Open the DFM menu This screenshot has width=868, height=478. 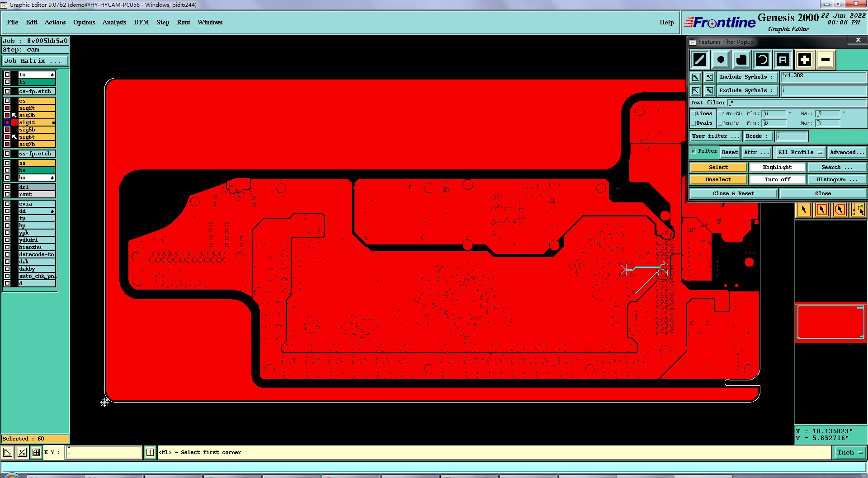tap(141, 22)
